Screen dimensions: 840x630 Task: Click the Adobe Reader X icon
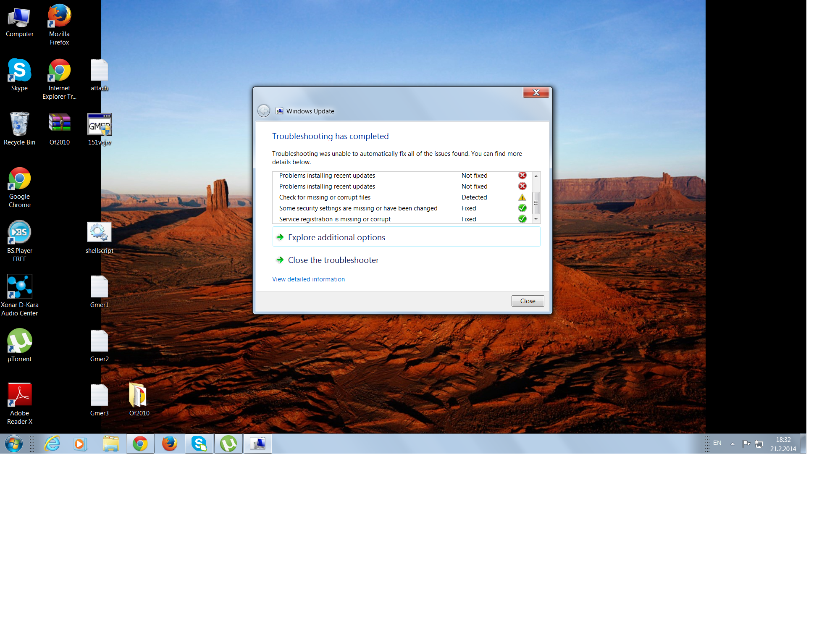click(19, 396)
